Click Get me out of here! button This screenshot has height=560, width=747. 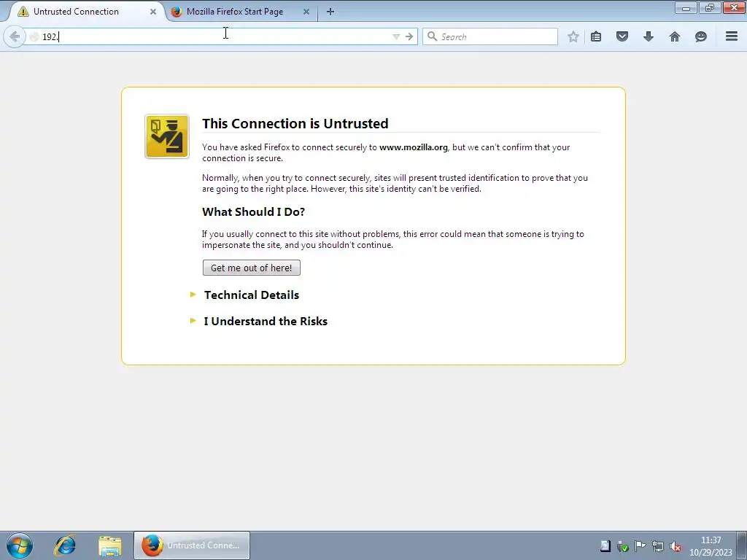(x=252, y=268)
